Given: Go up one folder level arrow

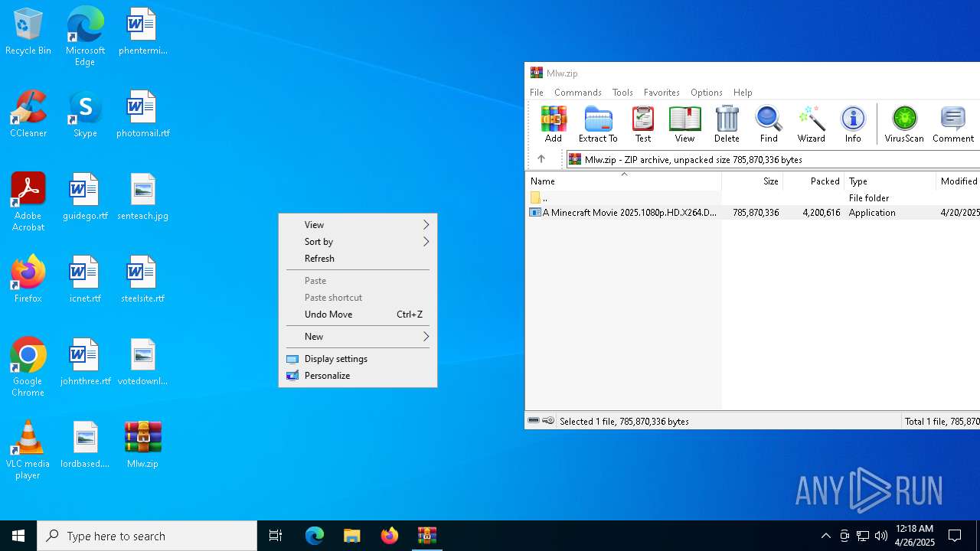Looking at the screenshot, I should 541,159.
